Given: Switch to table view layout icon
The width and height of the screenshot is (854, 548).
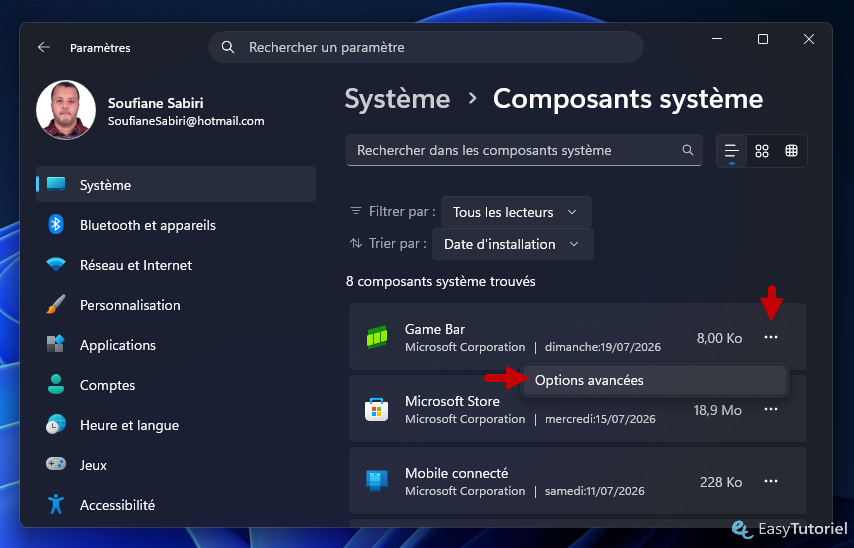Looking at the screenshot, I should [791, 151].
